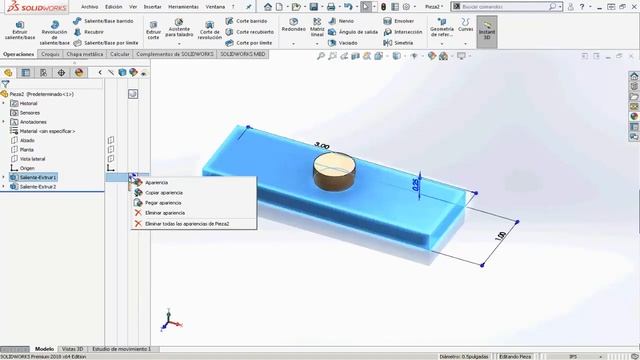Viewport: 640px width, 360px height.
Task: Open the ConfigurationManager panel tab
Action: pos(43,73)
